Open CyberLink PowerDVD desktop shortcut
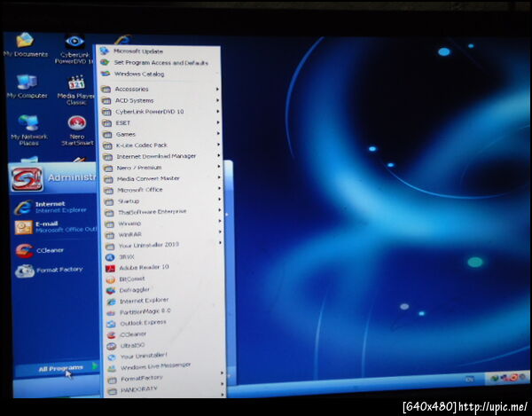Image resolution: width=532 pixels, height=416 pixels. (x=74, y=49)
